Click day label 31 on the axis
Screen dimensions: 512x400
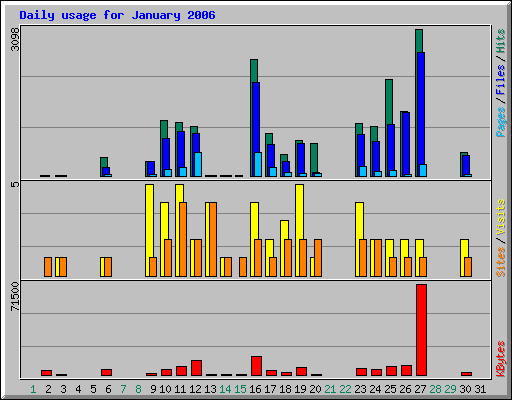(480, 389)
